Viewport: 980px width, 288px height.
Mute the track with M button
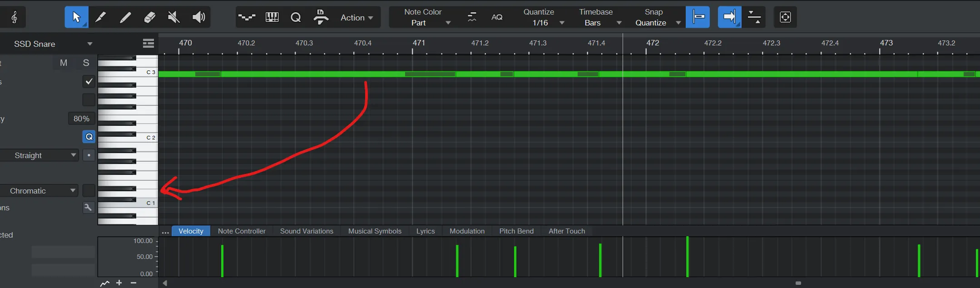(64, 63)
